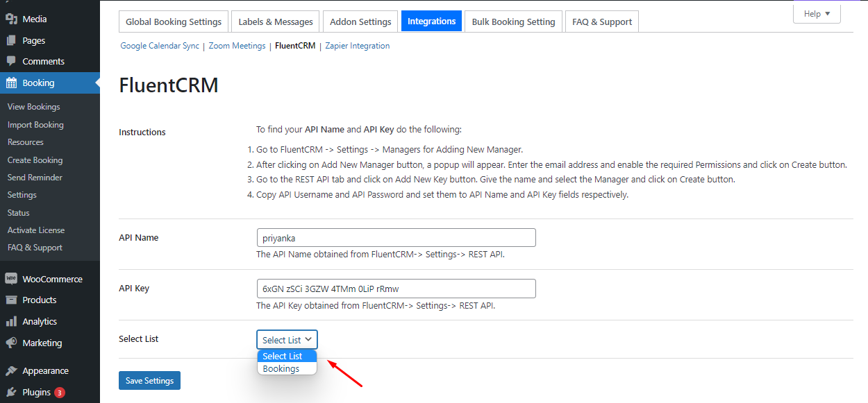The height and width of the screenshot is (403, 868).
Task: Open FAQ & Support in sidebar
Action: [x=35, y=248]
